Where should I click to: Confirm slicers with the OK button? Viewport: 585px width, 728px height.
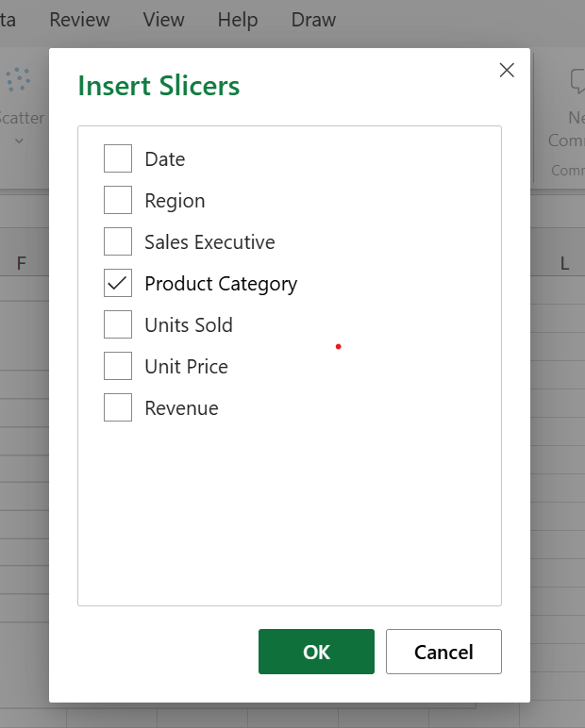point(316,652)
